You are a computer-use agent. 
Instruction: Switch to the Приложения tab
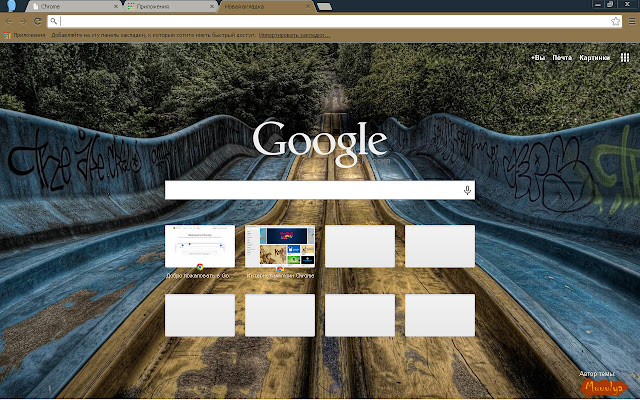(169, 7)
